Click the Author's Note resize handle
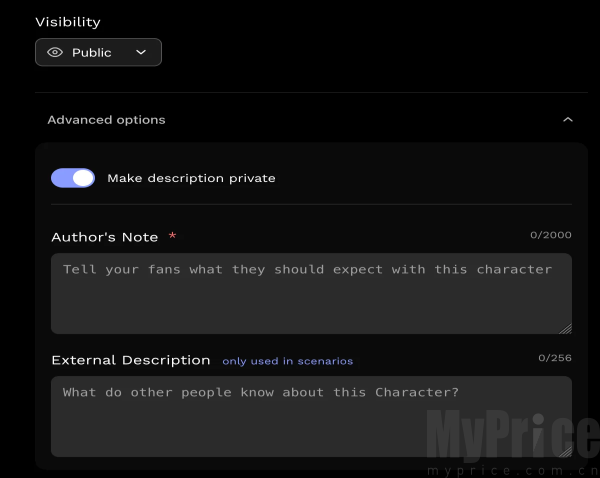Image resolution: width=600 pixels, height=478 pixels. tap(566, 328)
